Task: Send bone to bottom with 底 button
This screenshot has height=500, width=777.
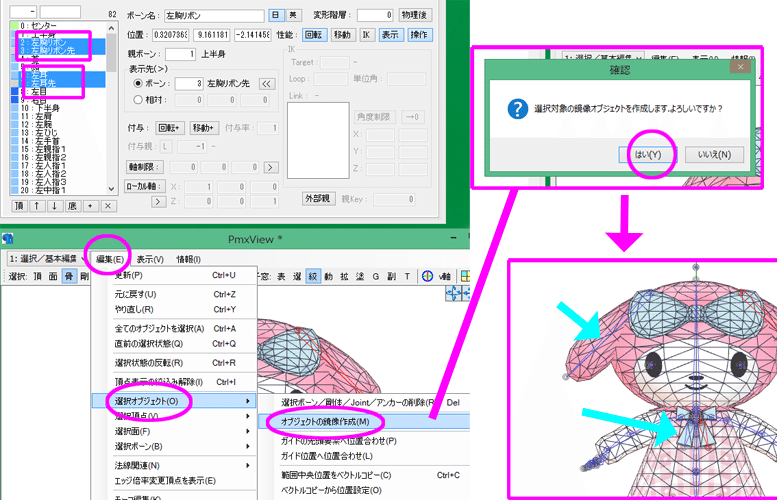Action: [72, 206]
